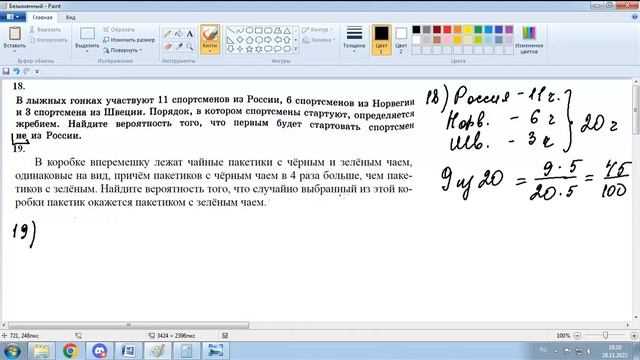
Task: Open Paint Help with the question mark icon
Action: point(635,17)
